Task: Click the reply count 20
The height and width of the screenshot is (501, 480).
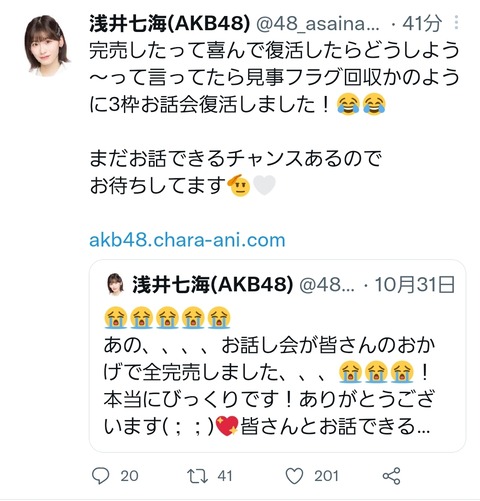Action: point(129,476)
